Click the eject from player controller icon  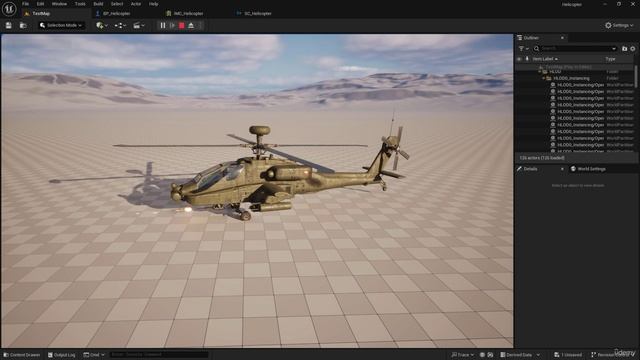click(191, 25)
